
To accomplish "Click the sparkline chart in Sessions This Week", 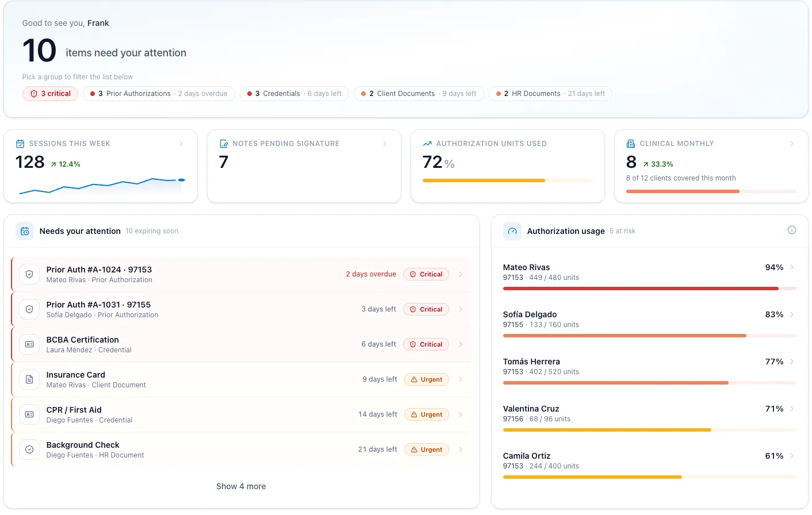I will pyautogui.click(x=102, y=186).
